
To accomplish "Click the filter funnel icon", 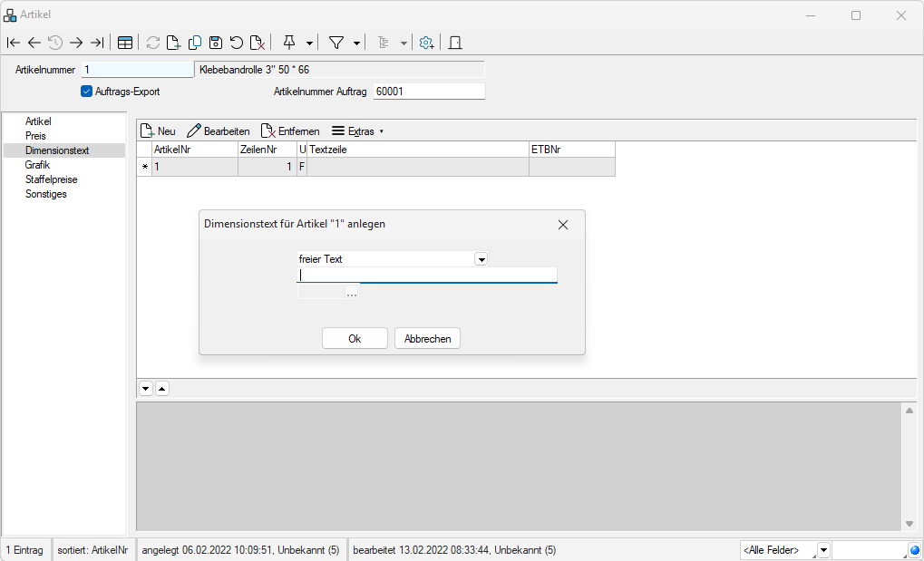I will (336, 43).
